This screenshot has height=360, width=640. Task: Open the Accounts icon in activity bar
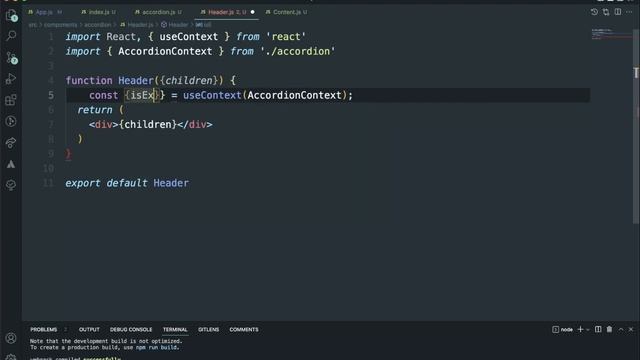(11, 338)
